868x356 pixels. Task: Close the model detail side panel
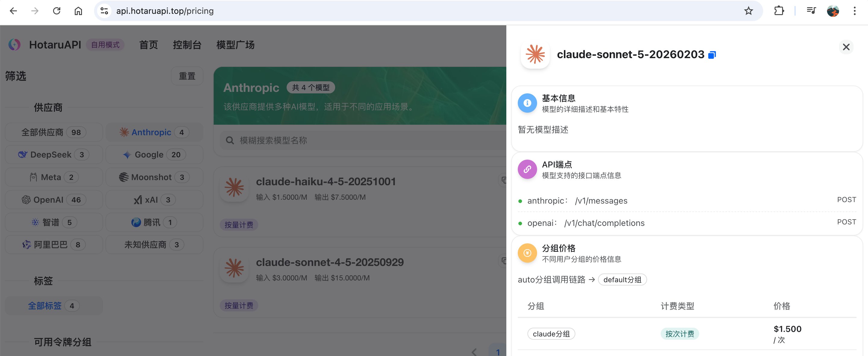pos(846,47)
